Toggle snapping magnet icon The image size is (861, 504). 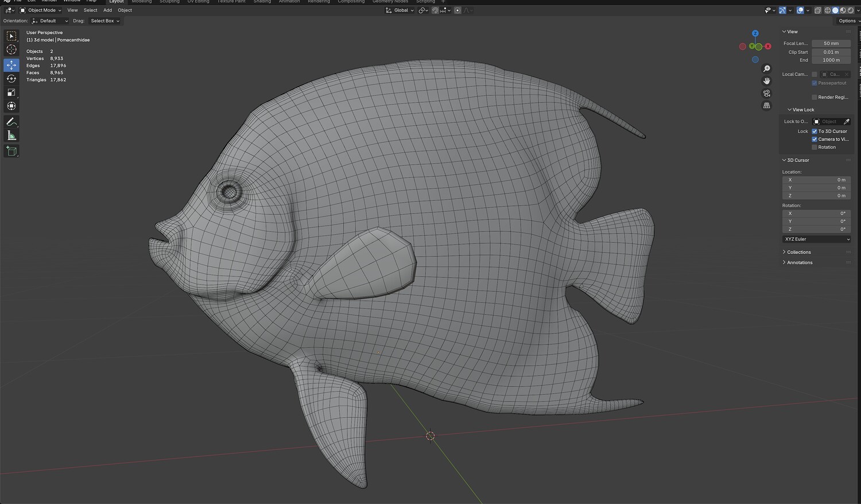435,10
